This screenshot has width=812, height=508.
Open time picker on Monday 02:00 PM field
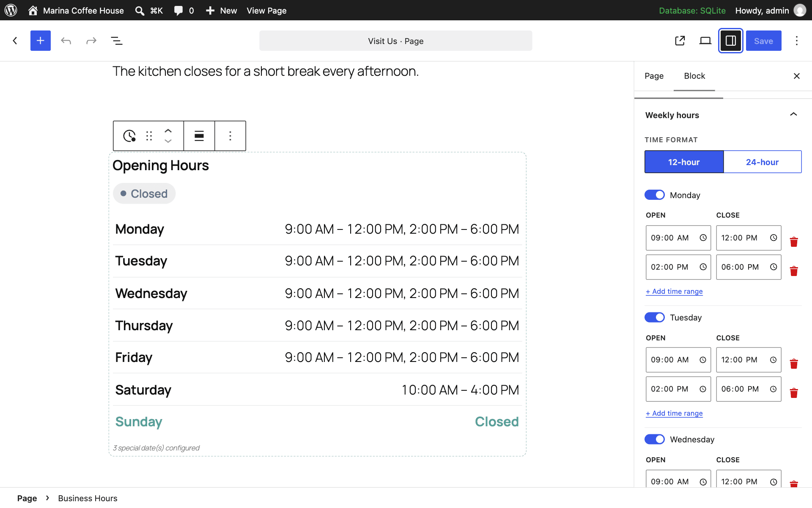click(x=703, y=267)
